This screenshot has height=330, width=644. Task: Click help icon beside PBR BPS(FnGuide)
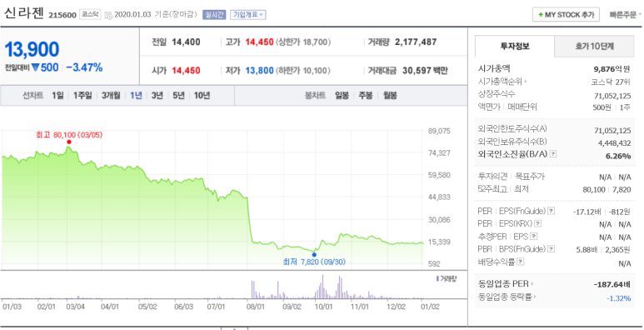(552, 248)
